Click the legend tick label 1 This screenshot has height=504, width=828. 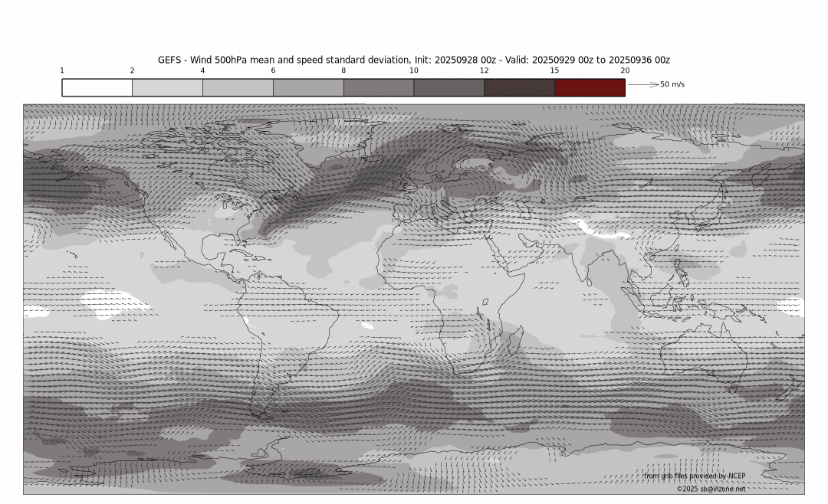point(62,70)
